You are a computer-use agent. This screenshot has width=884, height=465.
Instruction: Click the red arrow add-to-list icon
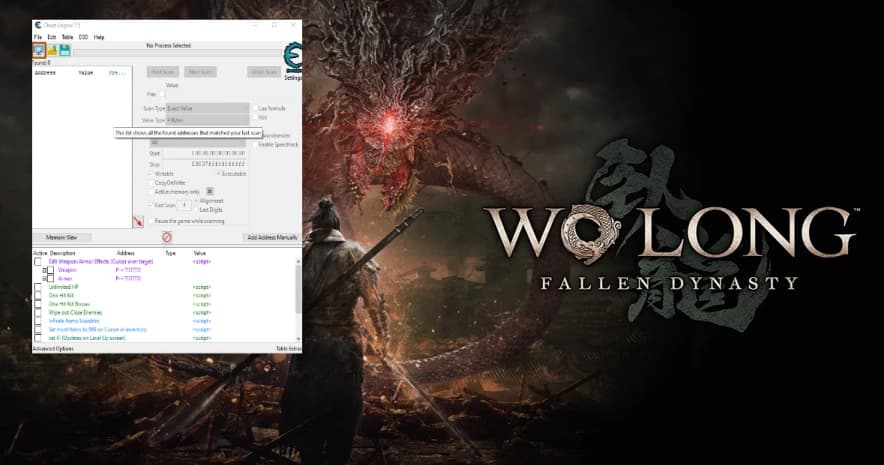(x=138, y=222)
